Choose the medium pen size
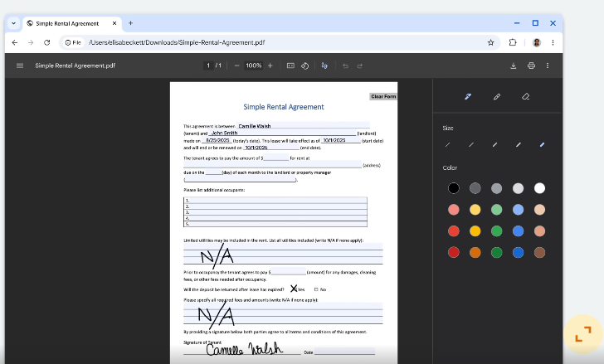 [494, 145]
